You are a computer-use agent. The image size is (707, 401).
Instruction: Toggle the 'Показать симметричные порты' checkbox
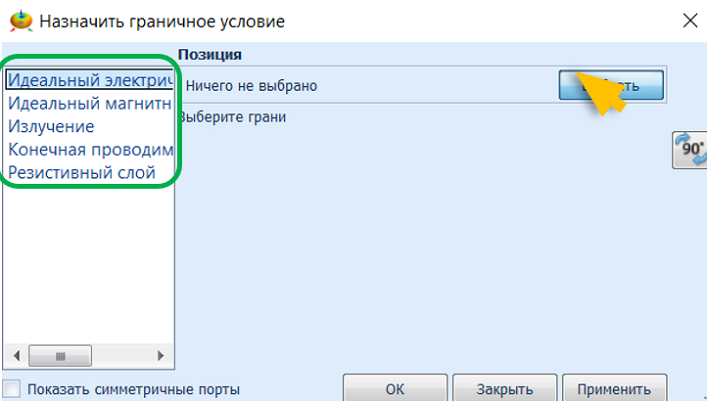point(12,389)
